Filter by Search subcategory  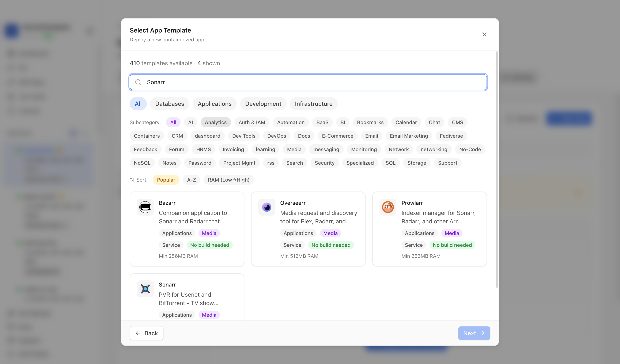click(x=295, y=163)
